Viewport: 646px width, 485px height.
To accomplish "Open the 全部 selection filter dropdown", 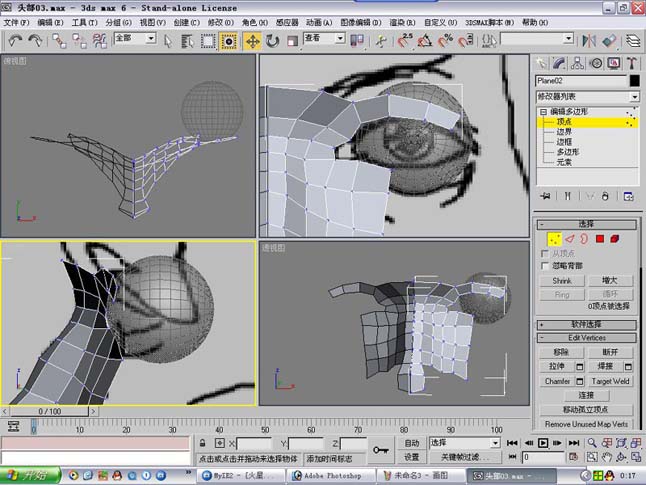I will point(151,38).
